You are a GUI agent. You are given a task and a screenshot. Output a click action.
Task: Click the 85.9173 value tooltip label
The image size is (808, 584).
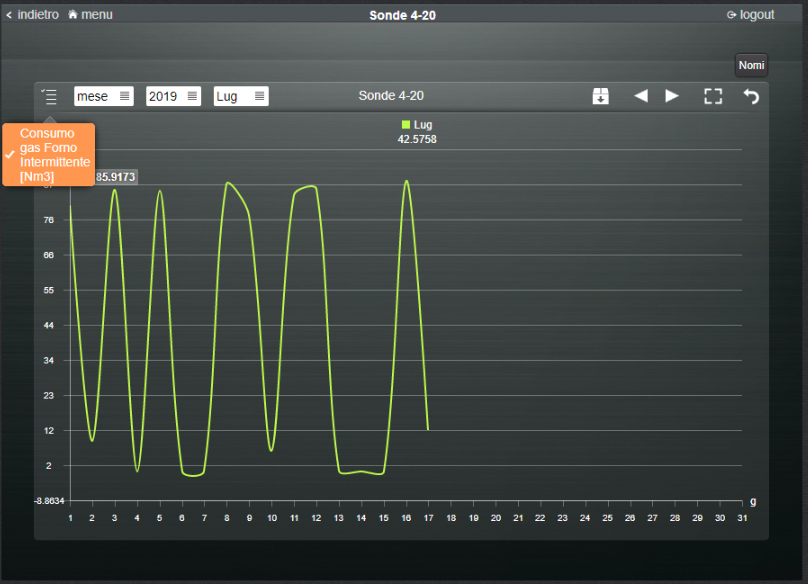coord(116,177)
